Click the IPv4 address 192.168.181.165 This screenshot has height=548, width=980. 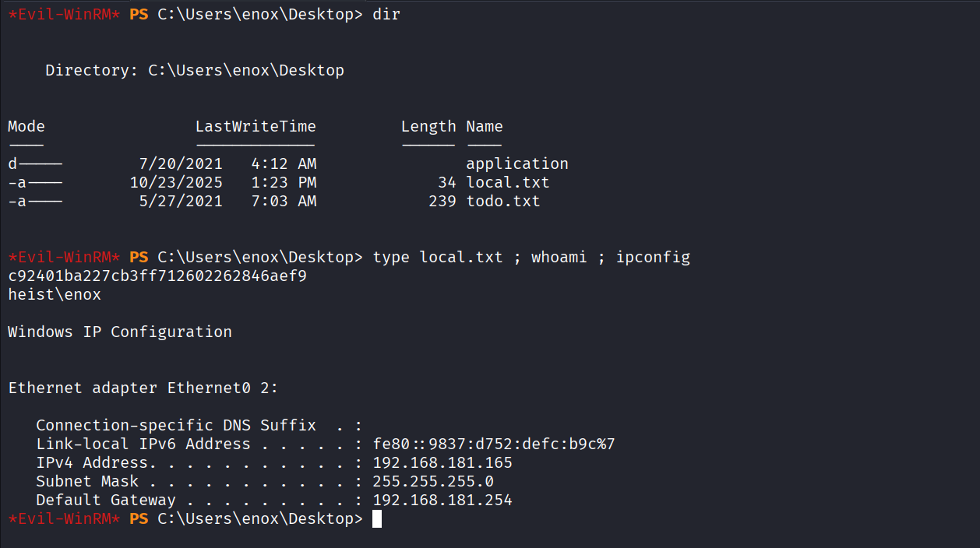pos(442,463)
